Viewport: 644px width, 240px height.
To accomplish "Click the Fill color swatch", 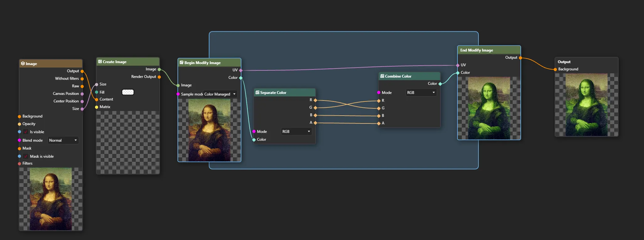I will (128, 92).
